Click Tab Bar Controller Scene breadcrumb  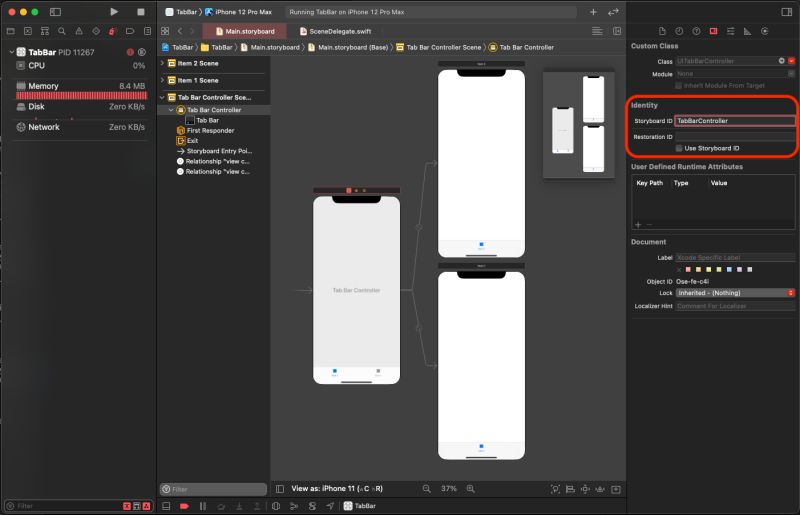coord(439,47)
